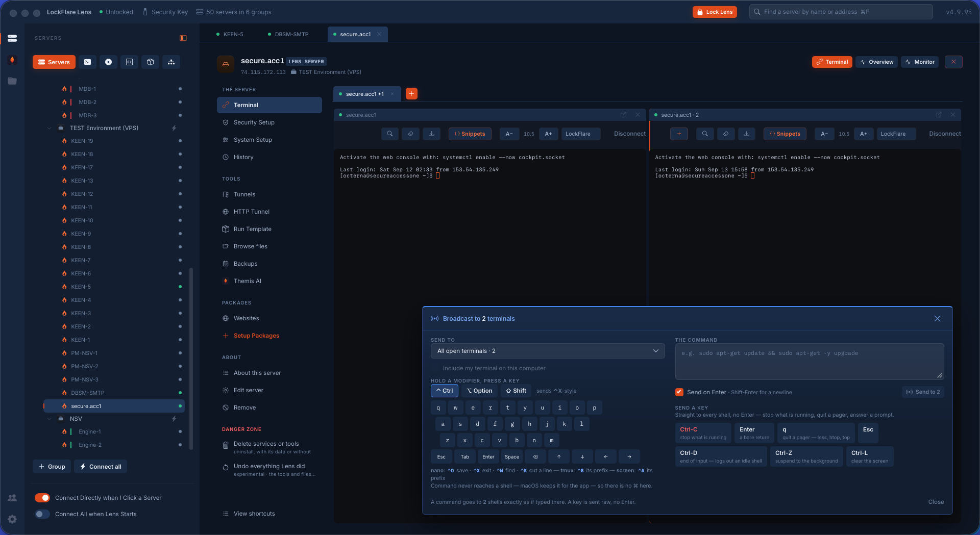Check Include my terminal on this computer
Viewport: 980px width, 535px height.
pos(435,368)
